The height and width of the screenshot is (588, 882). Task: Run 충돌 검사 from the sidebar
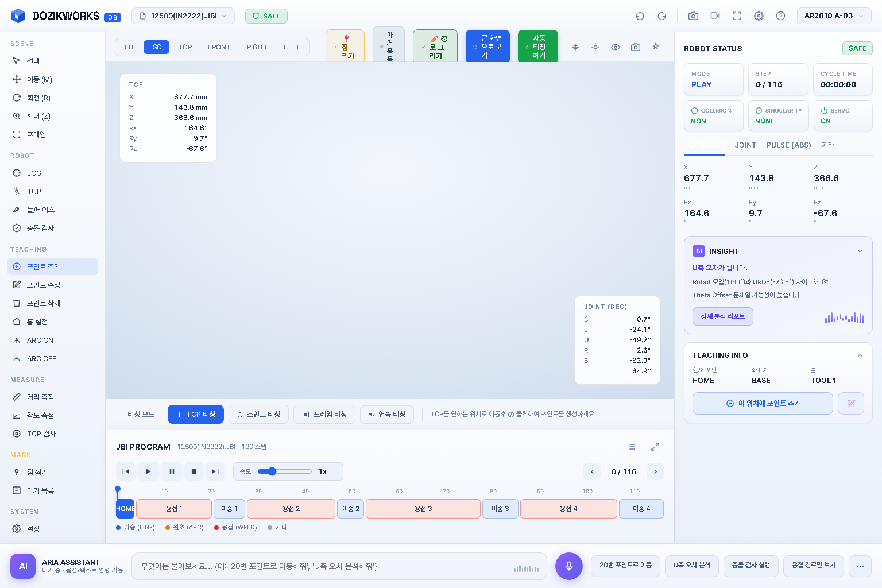coord(52,228)
